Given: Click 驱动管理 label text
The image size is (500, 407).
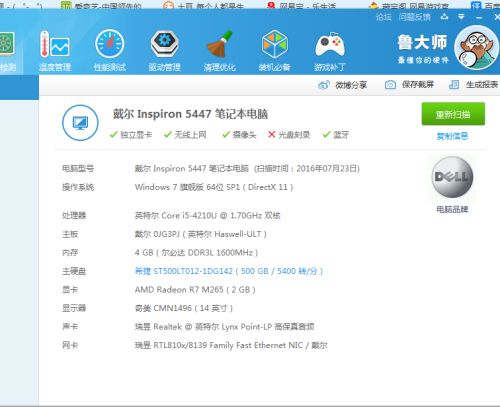Looking at the screenshot, I should [165, 67].
